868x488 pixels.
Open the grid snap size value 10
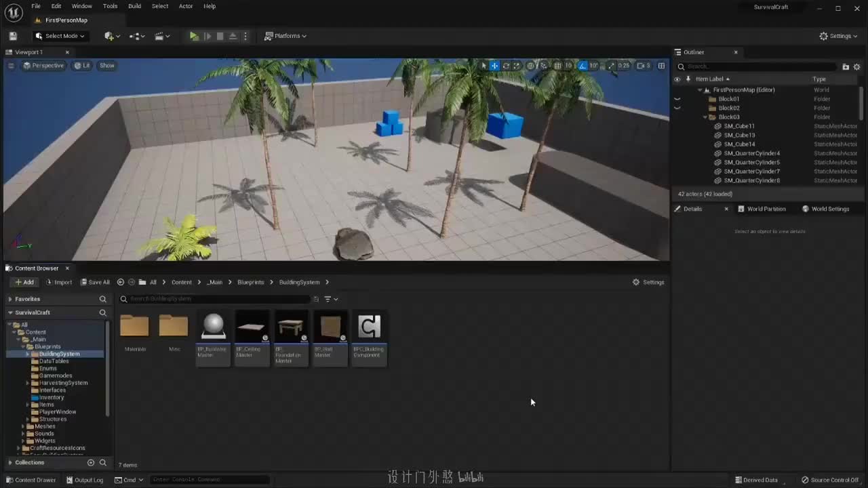(x=569, y=66)
